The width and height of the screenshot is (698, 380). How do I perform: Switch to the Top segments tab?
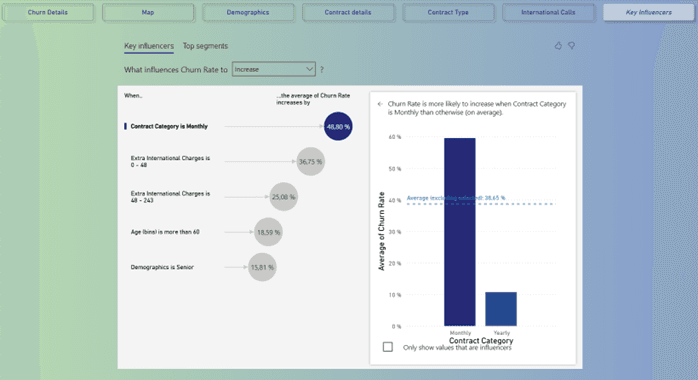[205, 46]
